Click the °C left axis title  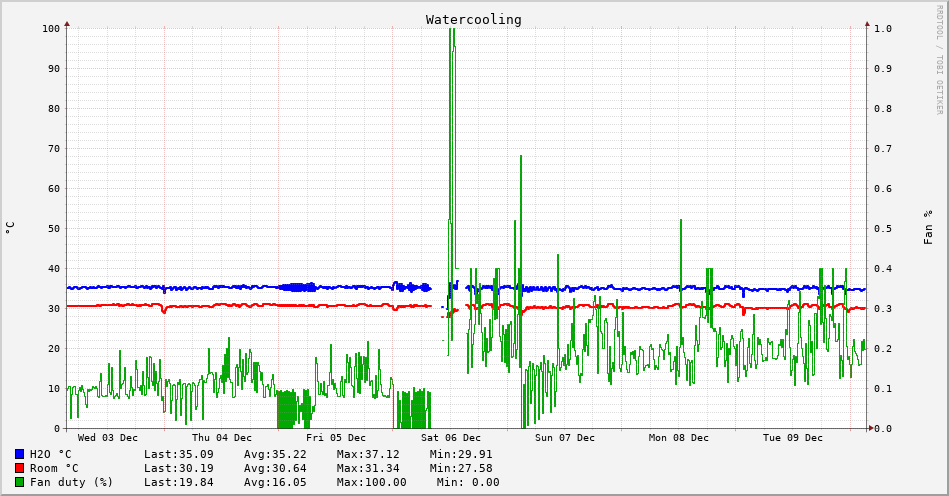pos(10,227)
